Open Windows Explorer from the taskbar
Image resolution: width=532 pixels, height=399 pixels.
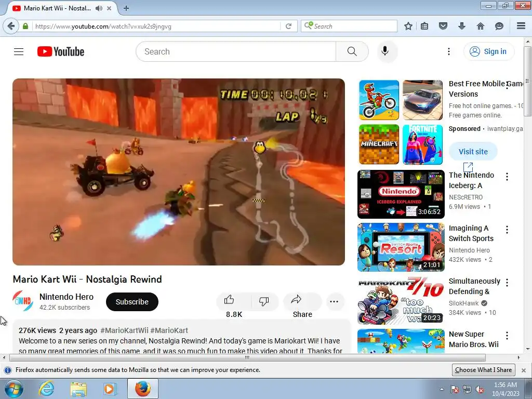pyautogui.click(x=78, y=389)
